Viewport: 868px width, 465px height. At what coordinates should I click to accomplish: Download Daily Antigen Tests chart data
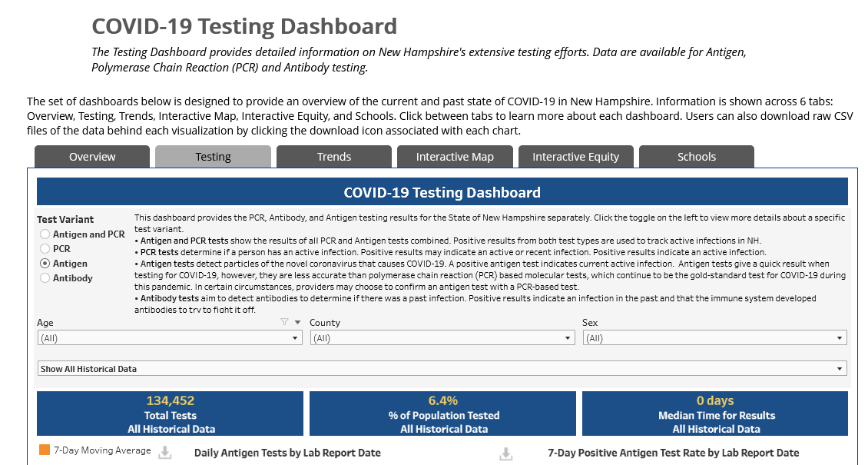click(164, 453)
